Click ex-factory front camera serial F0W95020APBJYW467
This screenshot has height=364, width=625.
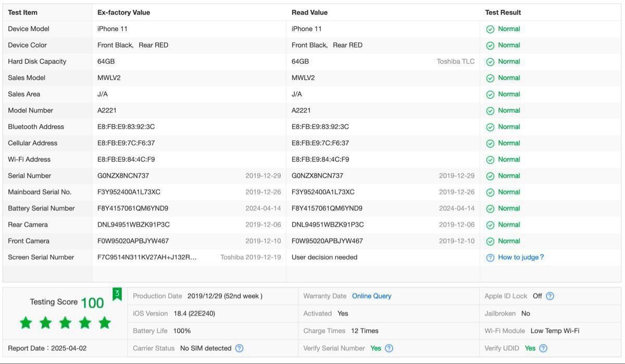[133, 241]
